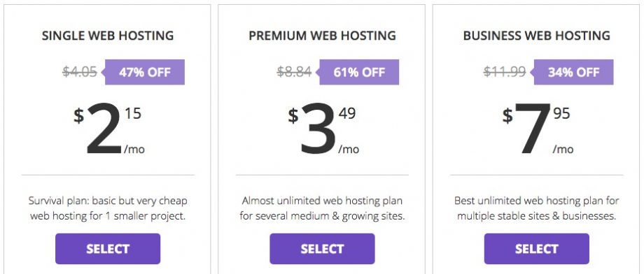
Task: Click the Premium Web Hosting title
Action: click(x=322, y=36)
